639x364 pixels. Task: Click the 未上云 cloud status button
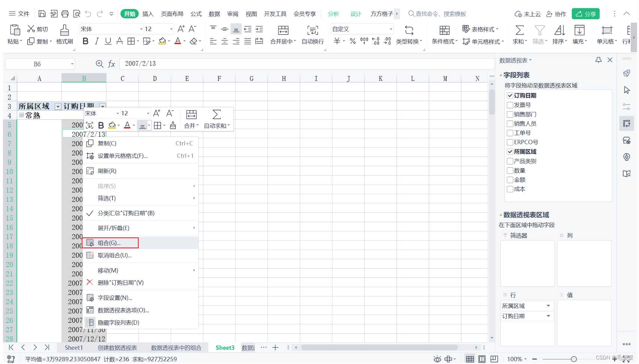click(x=528, y=14)
